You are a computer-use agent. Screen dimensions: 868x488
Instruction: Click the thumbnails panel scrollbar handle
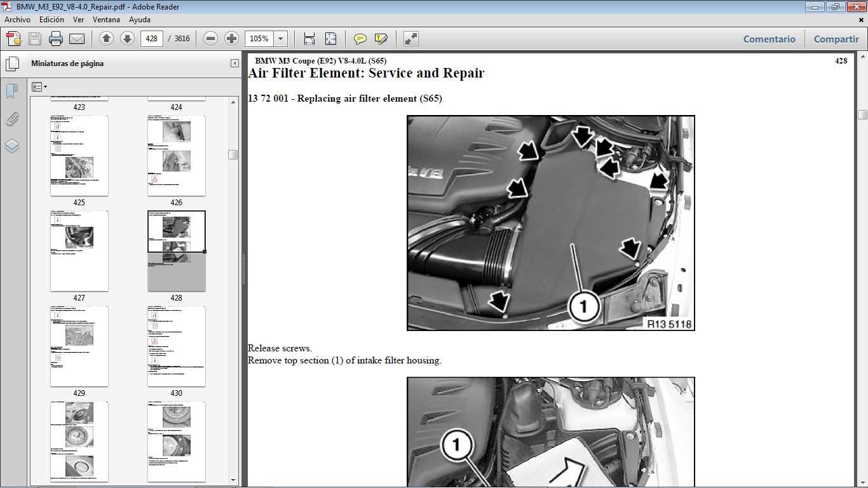(233, 154)
